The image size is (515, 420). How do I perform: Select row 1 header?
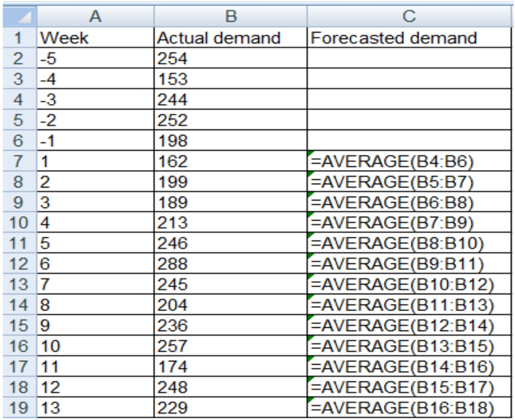coord(19,38)
